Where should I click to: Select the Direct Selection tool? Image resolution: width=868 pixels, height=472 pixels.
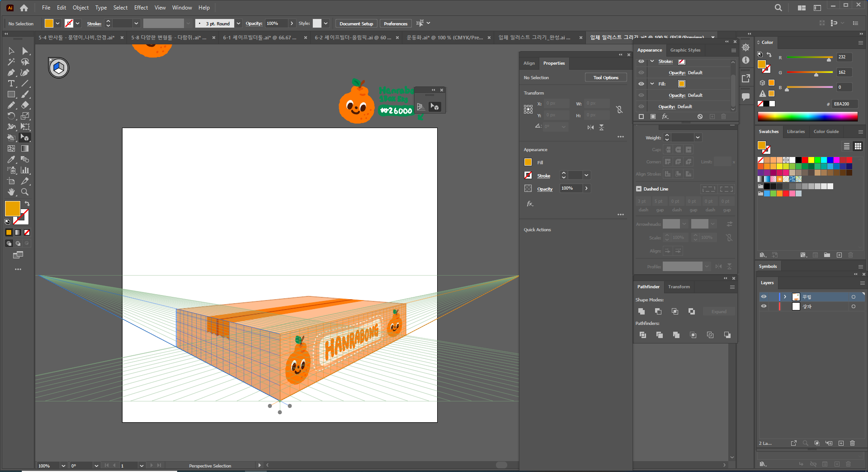(25, 51)
